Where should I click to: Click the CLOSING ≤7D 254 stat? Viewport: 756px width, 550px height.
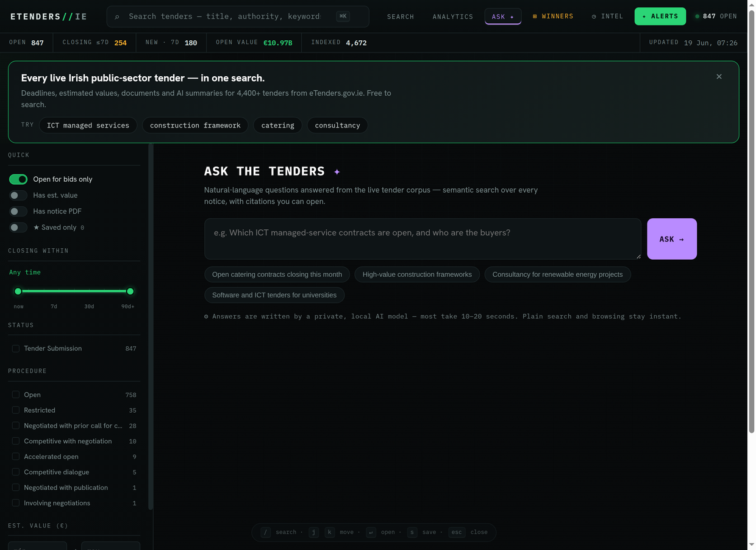click(94, 43)
